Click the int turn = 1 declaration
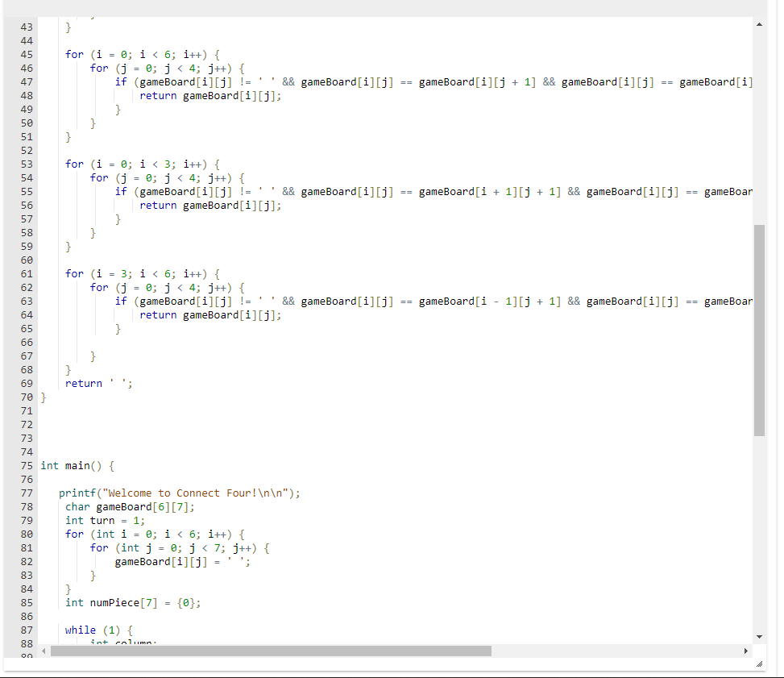Image resolution: width=784 pixels, height=678 pixels. [105, 520]
